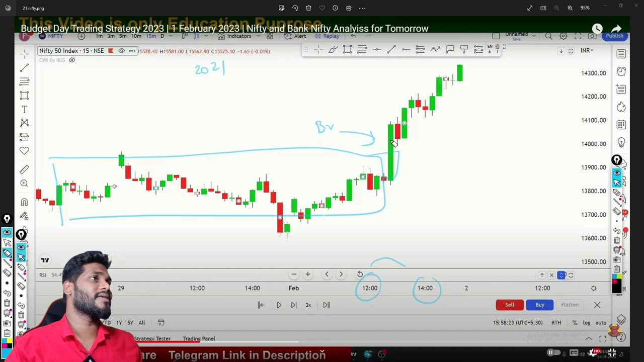Open the Strategy Tester tab
The height and width of the screenshot is (362, 644).
click(152, 338)
